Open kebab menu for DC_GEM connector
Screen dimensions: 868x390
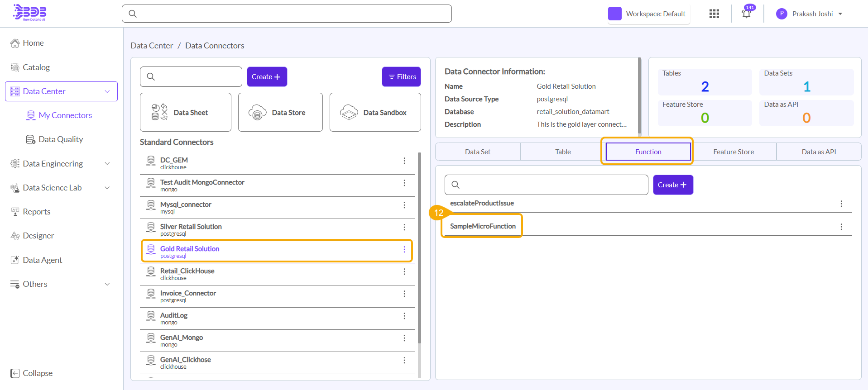[x=404, y=161]
